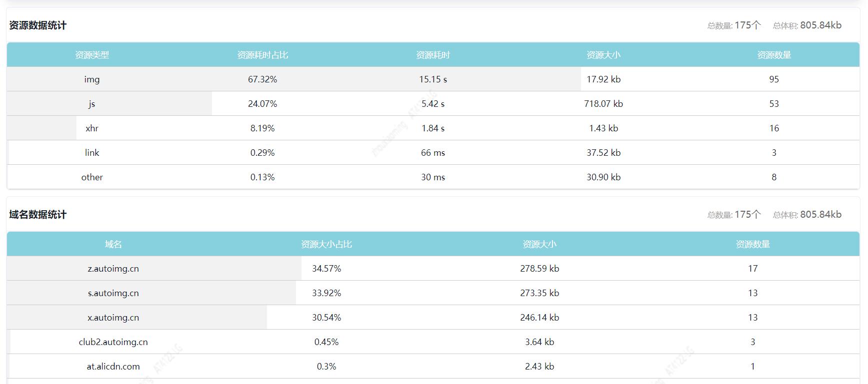The image size is (868, 384).
Task: Open the z.autoimg.cn domain entry
Action: tap(113, 269)
